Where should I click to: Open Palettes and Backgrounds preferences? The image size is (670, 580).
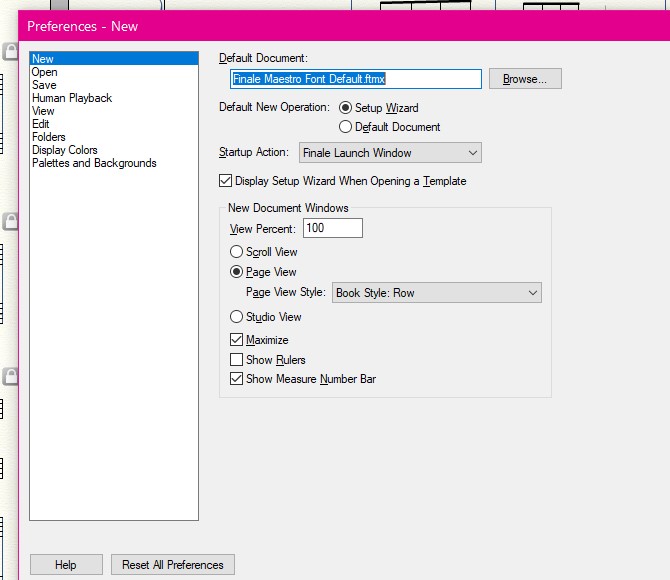tap(94, 163)
